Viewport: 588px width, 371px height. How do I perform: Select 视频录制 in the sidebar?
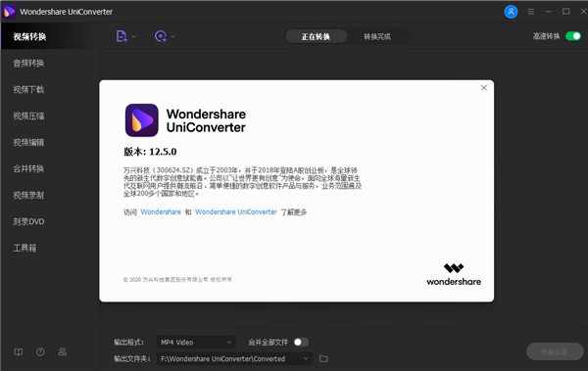click(50, 195)
